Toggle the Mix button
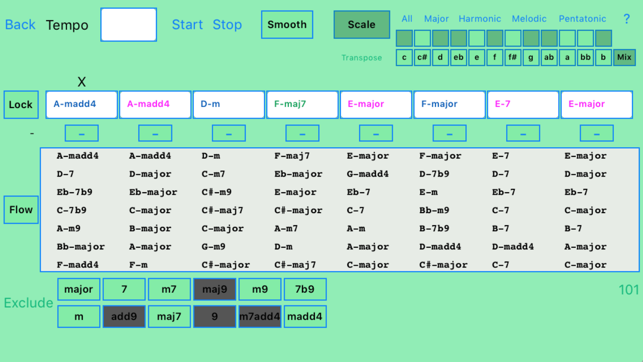The height and width of the screenshot is (362, 643). (x=625, y=57)
